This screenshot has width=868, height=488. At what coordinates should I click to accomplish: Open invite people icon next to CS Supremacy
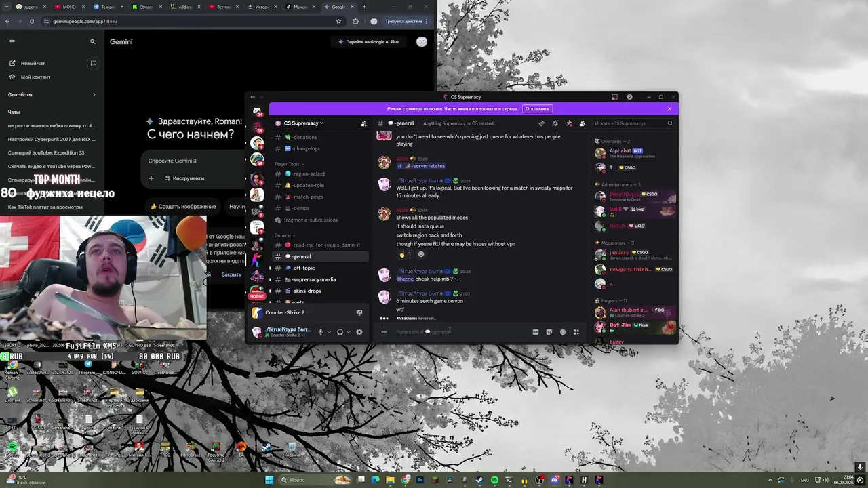click(363, 123)
